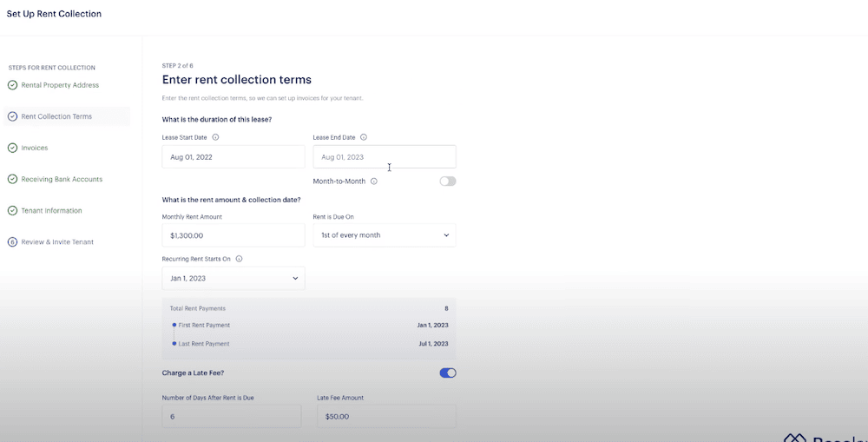Open the Rent is Due On dropdown
Image resolution: width=868 pixels, height=442 pixels.
click(x=385, y=234)
